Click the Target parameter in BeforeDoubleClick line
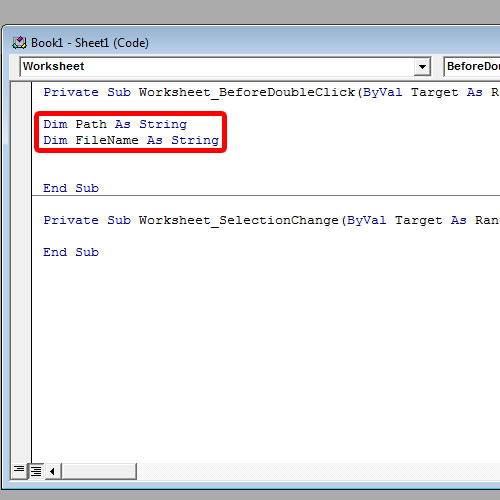 [434, 92]
